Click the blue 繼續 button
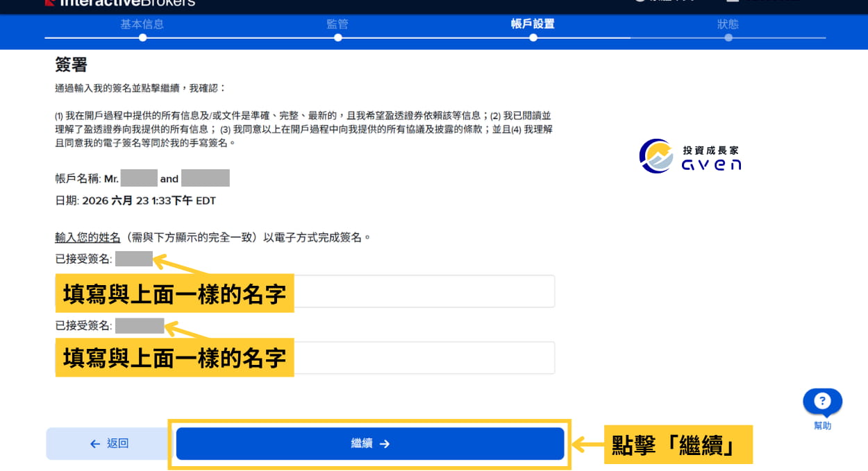 coord(370,443)
